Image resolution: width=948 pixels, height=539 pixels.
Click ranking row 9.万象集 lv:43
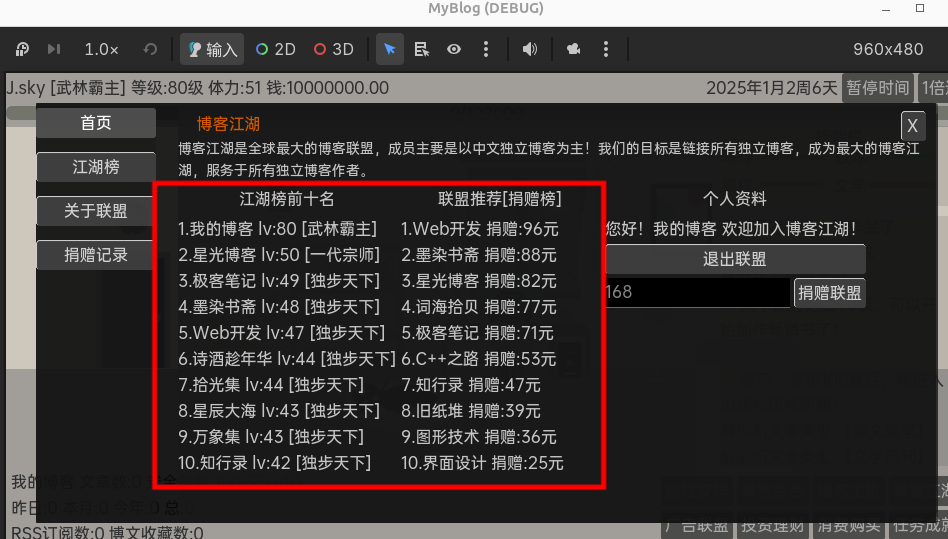coord(271,437)
